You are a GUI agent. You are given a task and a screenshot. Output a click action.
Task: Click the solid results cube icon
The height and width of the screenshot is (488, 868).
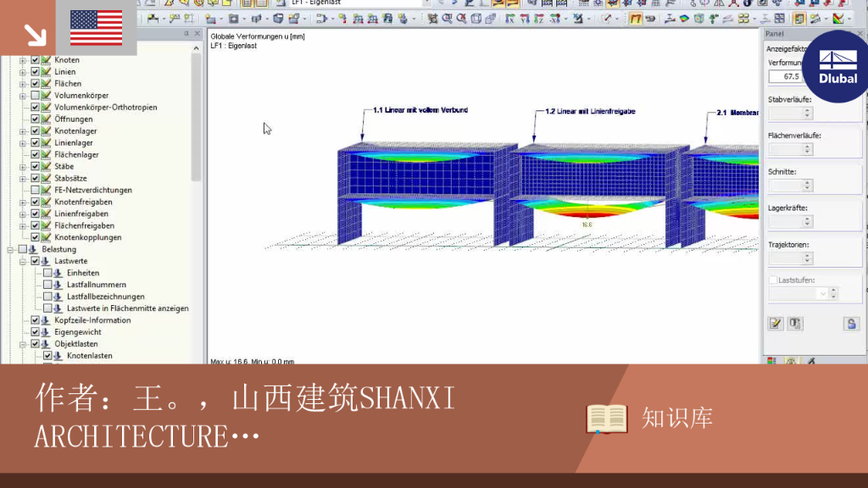698,19
